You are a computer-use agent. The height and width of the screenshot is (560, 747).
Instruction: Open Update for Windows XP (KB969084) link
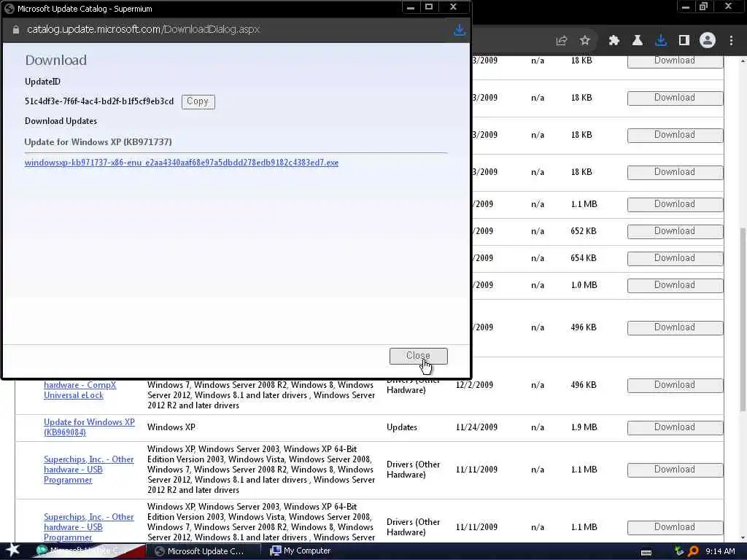click(89, 427)
